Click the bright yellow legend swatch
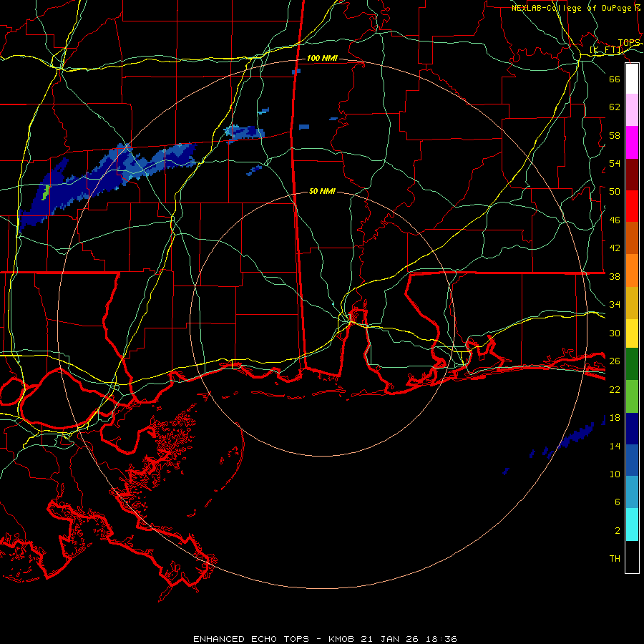The width and height of the screenshot is (644, 644). point(632,333)
